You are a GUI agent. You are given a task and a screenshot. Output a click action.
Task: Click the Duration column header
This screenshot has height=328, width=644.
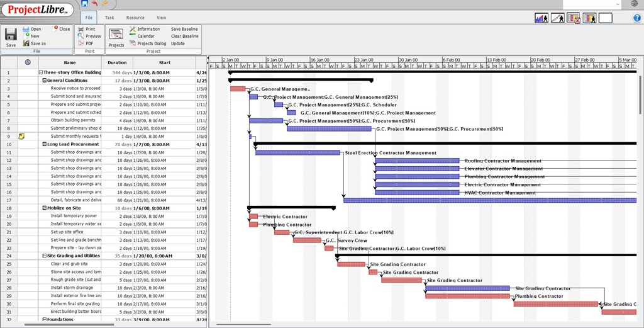[x=117, y=62]
